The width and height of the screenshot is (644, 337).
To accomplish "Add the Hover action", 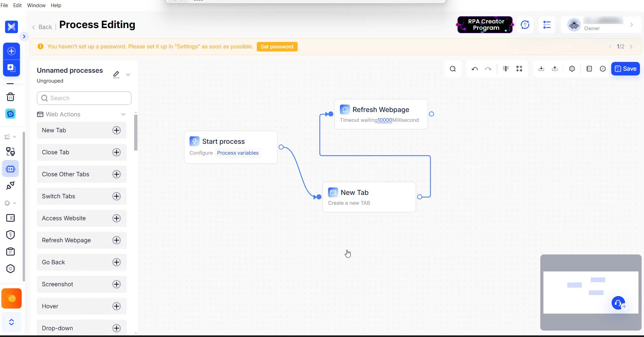I will [x=117, y=306].
